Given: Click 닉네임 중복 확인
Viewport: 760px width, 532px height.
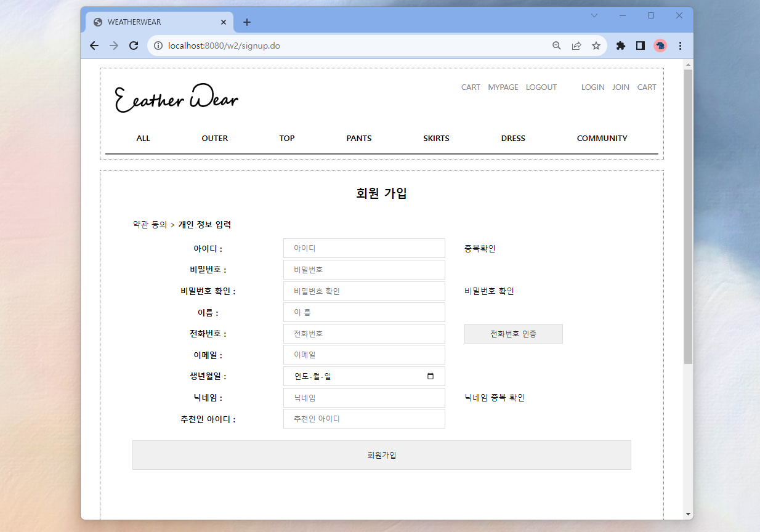Looking at the screenshot, I should (495, 398).
